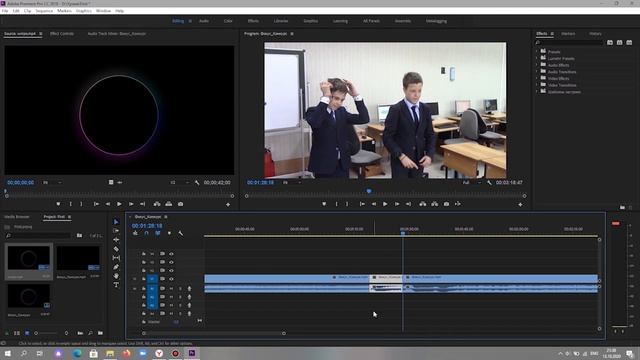Screen dimensions: 640x360
Task: Toggle Linked Selection in timeline
Action: pyautogui.click(x=158, y=233)
